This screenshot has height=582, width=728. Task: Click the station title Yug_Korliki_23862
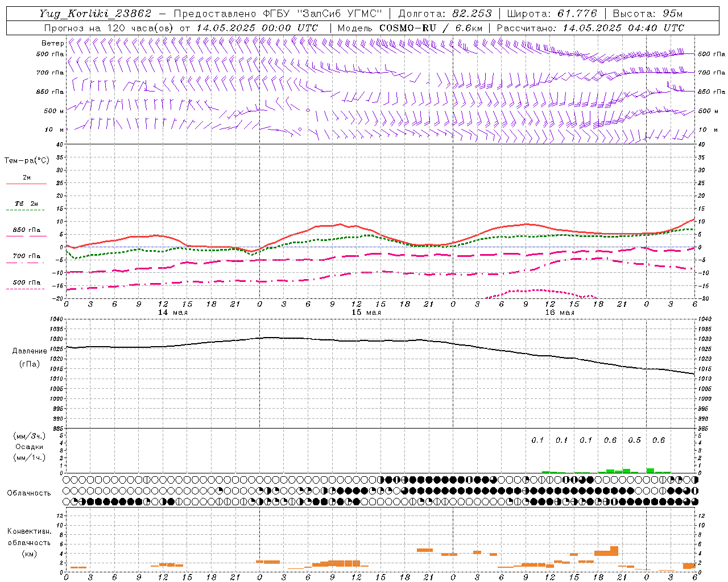point(96,14)
